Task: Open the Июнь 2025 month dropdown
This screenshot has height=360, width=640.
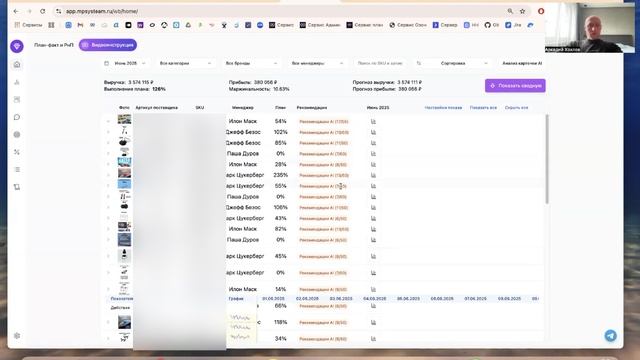Action: point(125,63)
